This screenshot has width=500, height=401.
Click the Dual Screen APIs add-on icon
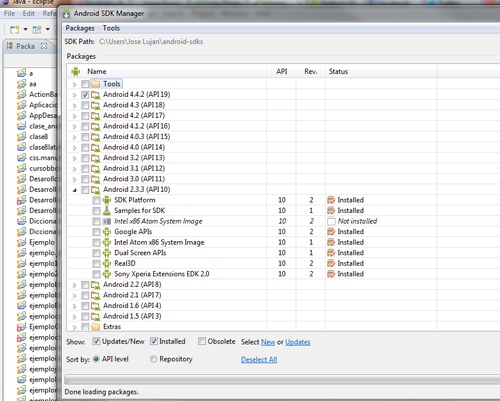click(x=107, y=253)
